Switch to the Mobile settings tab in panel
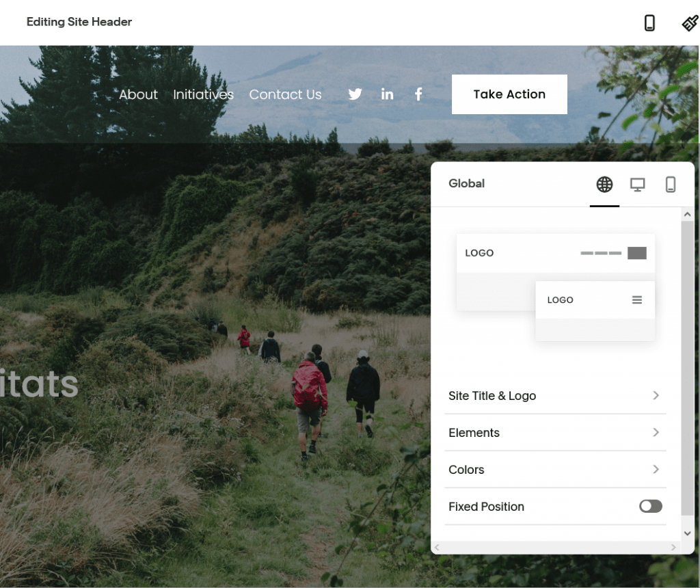The image size is (700, 588). pyautogui.click(x=671, y=185)
